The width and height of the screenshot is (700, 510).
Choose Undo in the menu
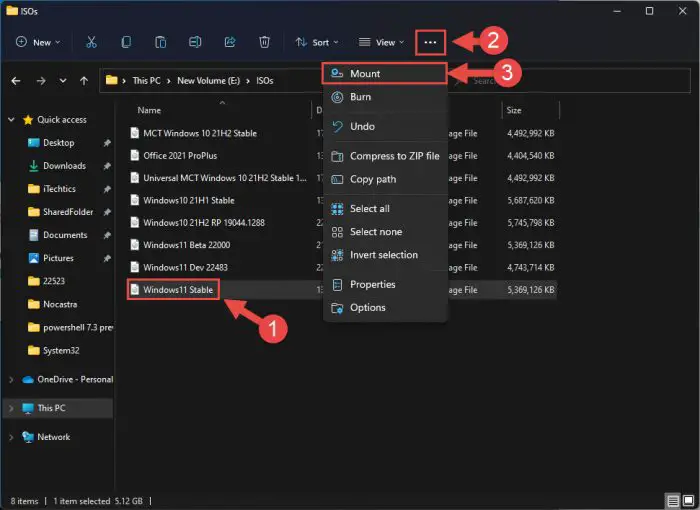point(384,126)
